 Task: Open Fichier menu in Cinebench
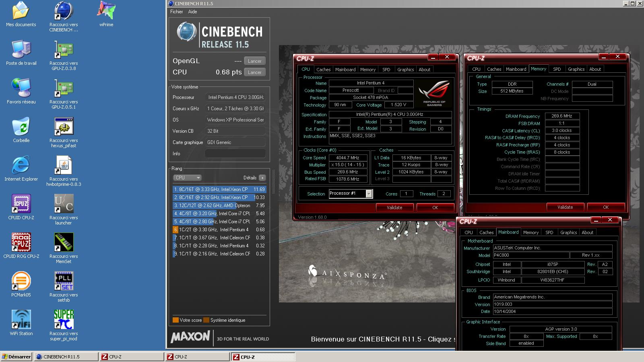176,12
